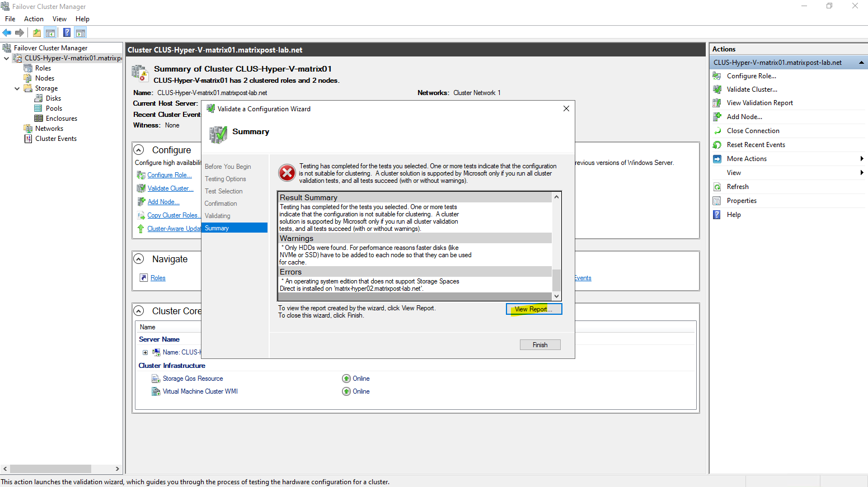Screen dimensions: 868x487
Task: Click the back arrow toolbar icon
Action: tap(7, 33)
